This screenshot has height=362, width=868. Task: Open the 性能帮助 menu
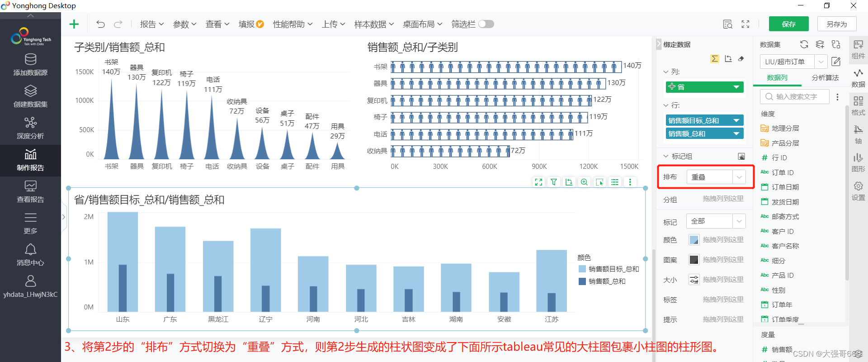(x=292, y=24)
